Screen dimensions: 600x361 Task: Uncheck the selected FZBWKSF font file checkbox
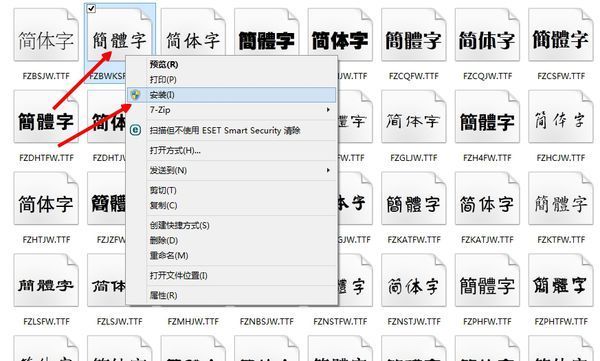[91, 8]
